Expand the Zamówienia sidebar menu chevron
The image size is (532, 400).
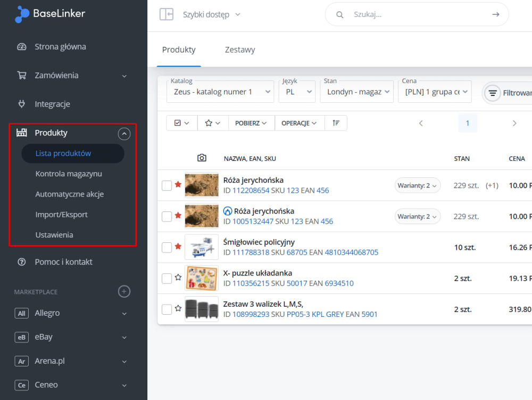click(124, 76)
